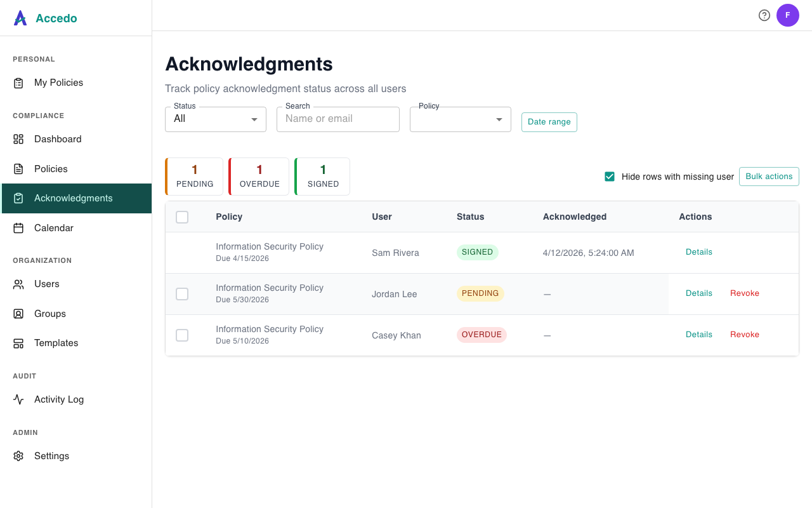Open Details for Casey Khan
Screen dimensions: 812x508
tap(699, 335)
